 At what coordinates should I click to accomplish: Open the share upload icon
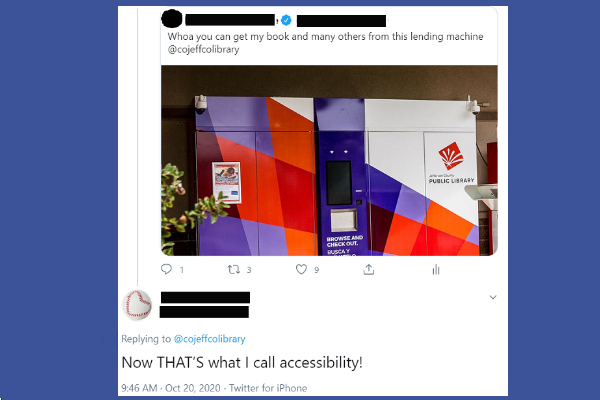pos(368,269)
